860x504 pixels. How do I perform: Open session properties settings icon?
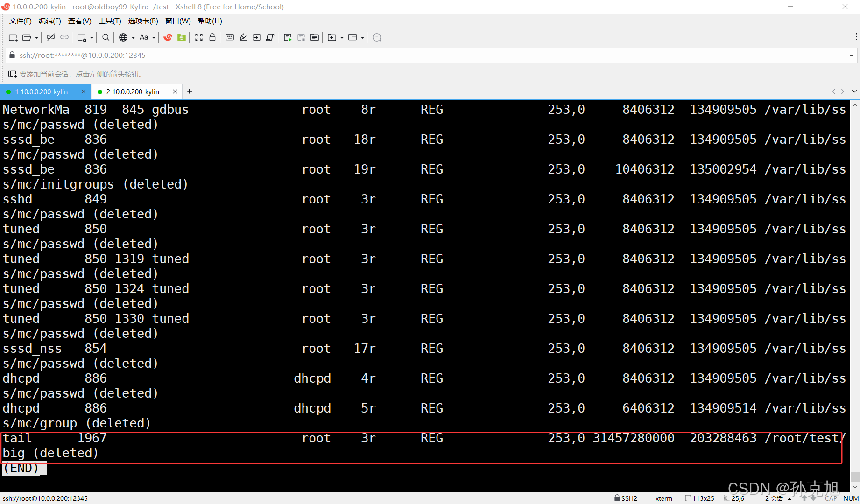(x=82, y=37)
